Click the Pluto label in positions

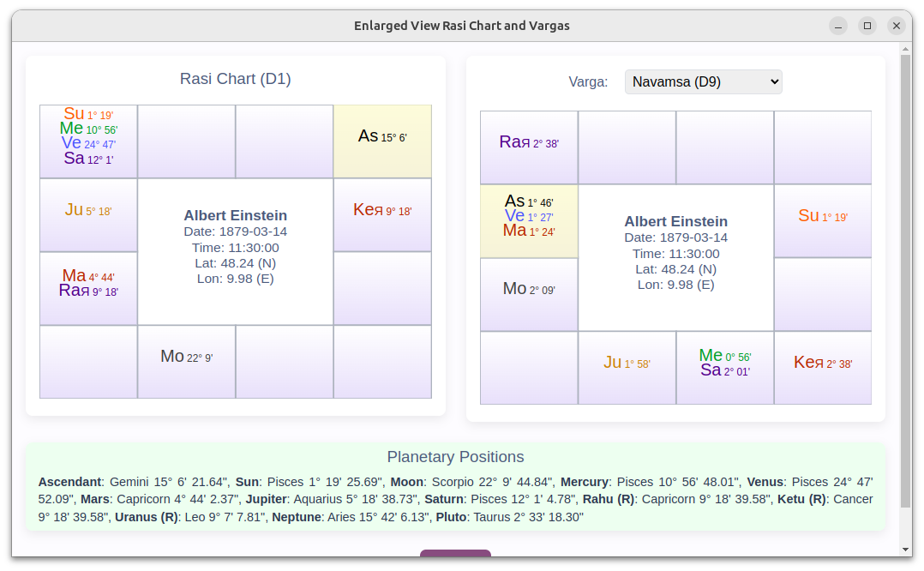point(450,517)
